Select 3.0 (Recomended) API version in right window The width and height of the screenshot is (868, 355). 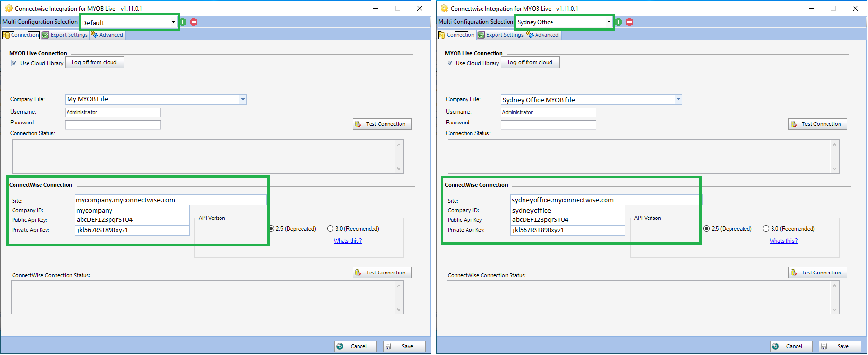pyautogui.click(x=766, y=229)
